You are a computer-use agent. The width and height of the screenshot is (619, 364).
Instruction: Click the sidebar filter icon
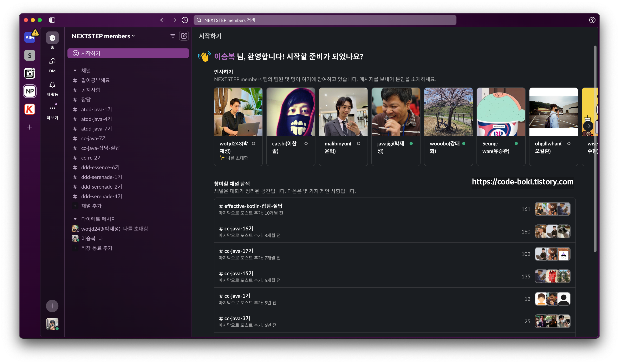tap(173, 36)
